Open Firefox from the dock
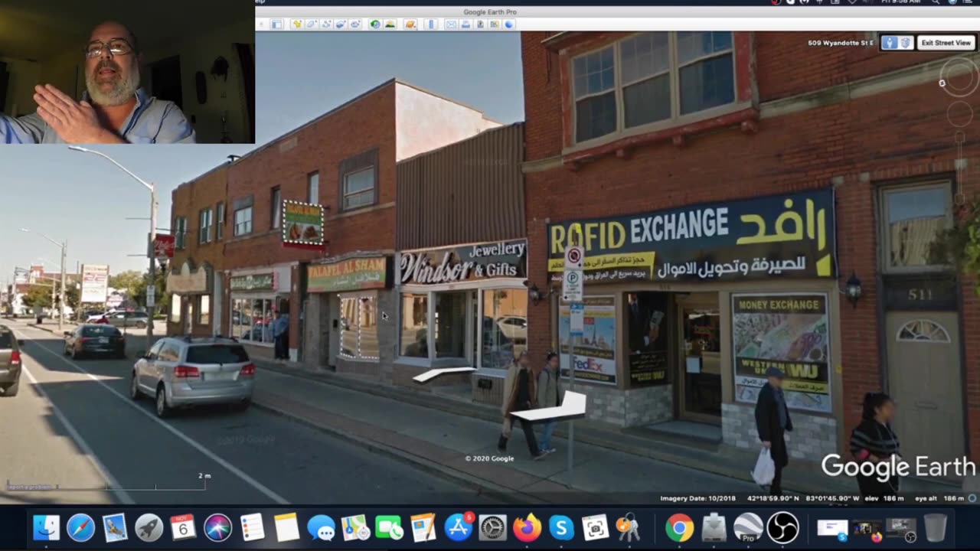Screen dimensions: 980x551 pos(527,528)
